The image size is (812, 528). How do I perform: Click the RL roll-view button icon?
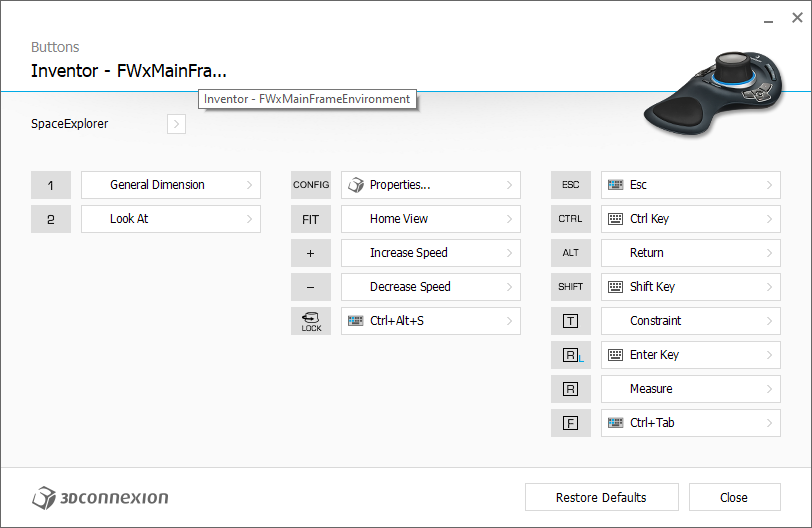(x=571, y=355)
